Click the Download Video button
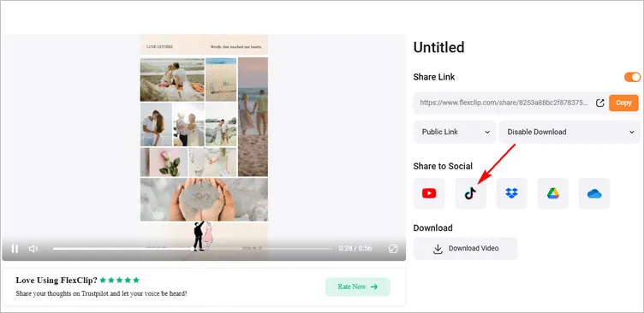 point(465,249)
